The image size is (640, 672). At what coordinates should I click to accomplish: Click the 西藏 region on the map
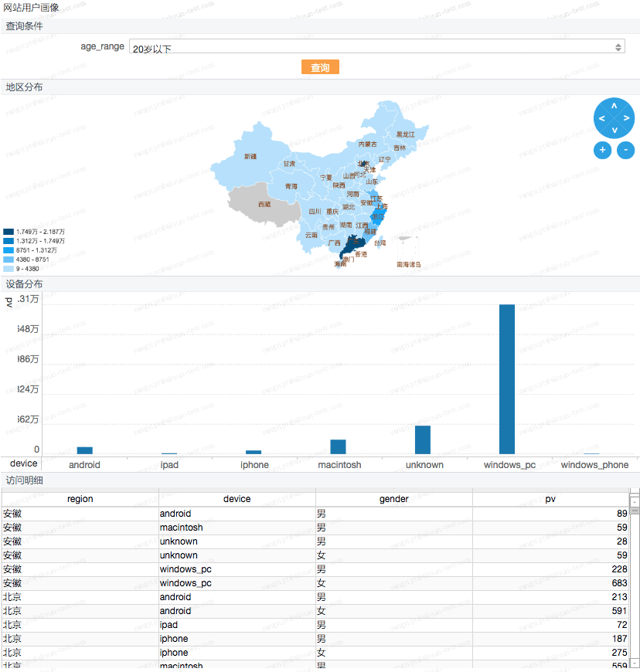click(264, 205)
